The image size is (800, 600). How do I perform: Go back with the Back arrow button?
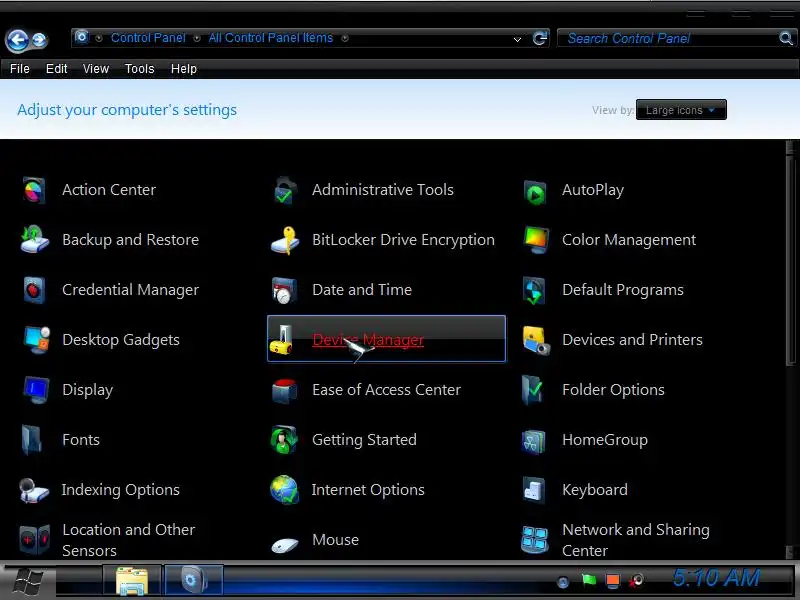click(17, 40)
